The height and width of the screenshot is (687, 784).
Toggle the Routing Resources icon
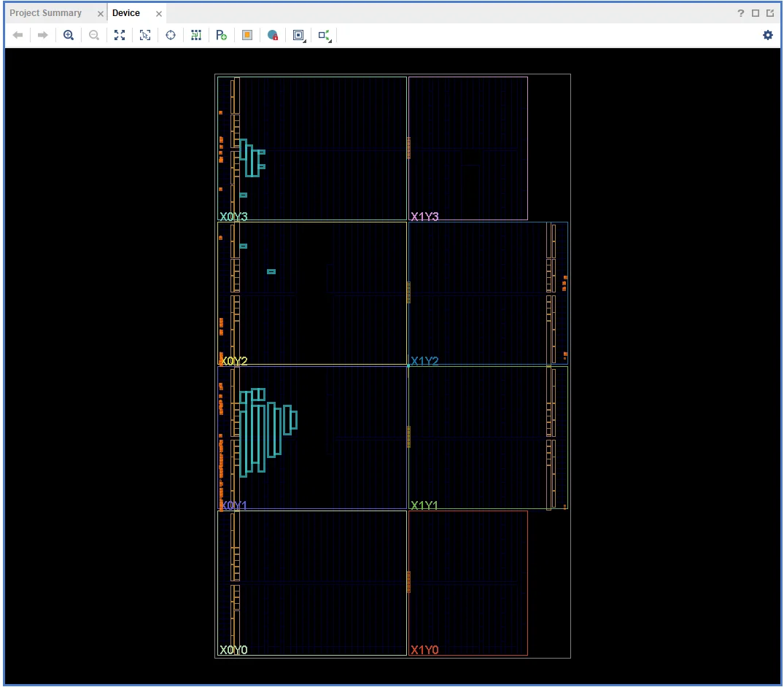196,35
